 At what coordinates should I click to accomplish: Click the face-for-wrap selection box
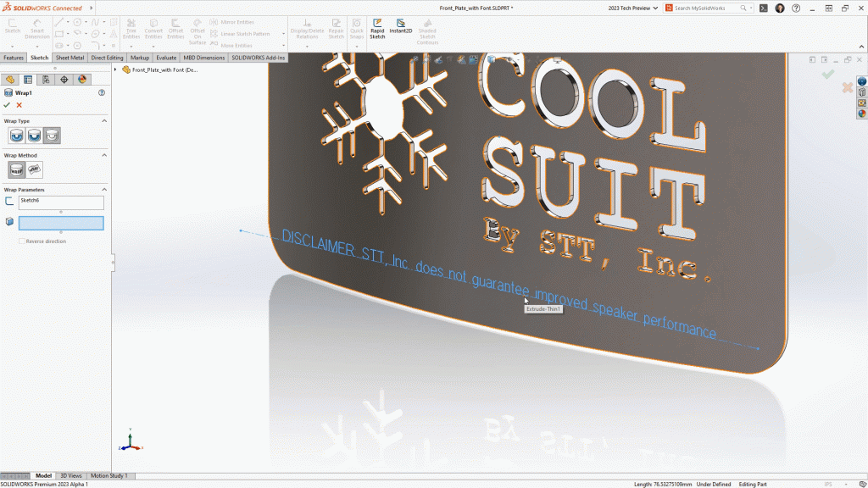61,223
